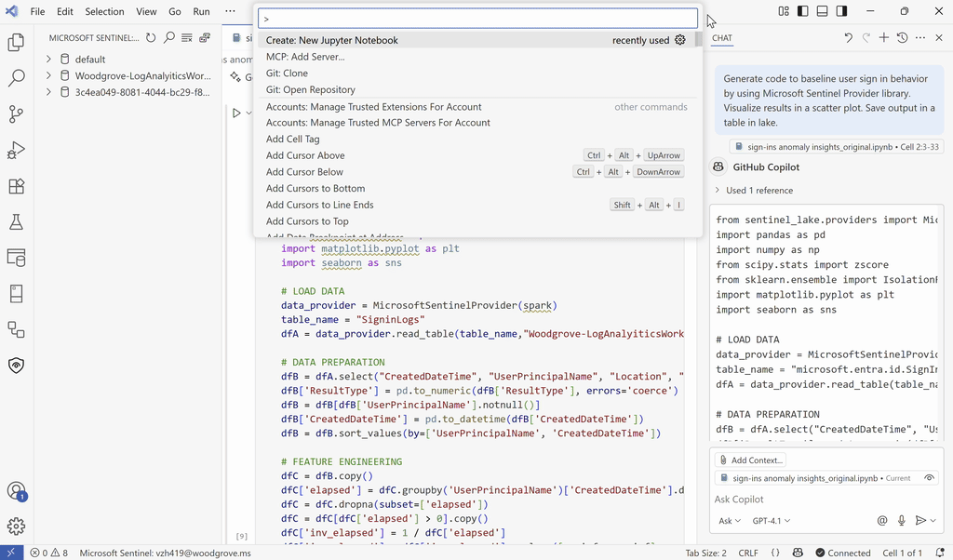Open the run cell dropdown chevron
953x560 pixels.
pos(248,113)
